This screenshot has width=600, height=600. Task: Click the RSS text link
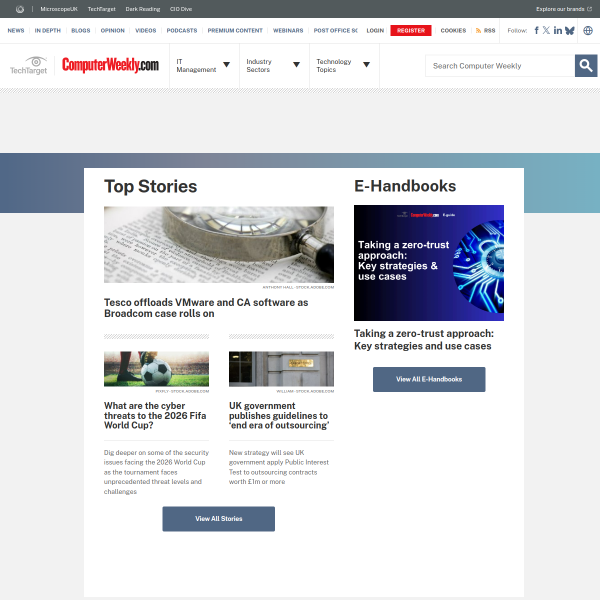point(489,31)
